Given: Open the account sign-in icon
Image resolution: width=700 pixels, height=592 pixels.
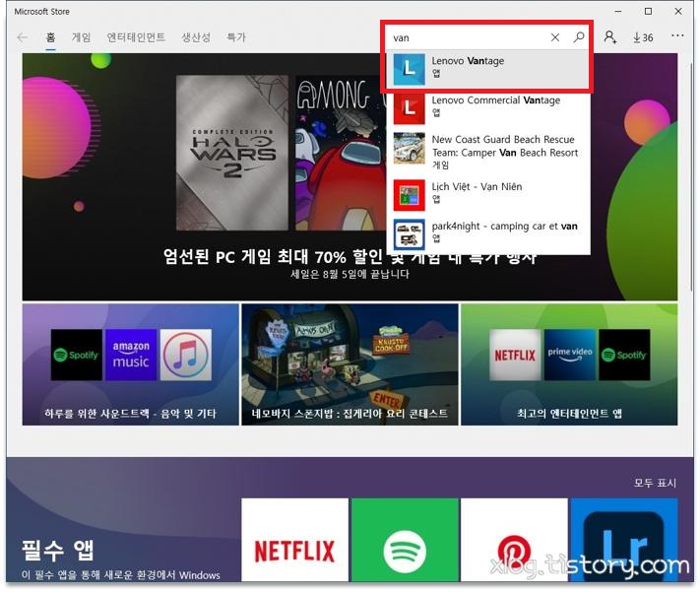Looking at the screenshot, I should pyautogui.click(x=610, y=37).
